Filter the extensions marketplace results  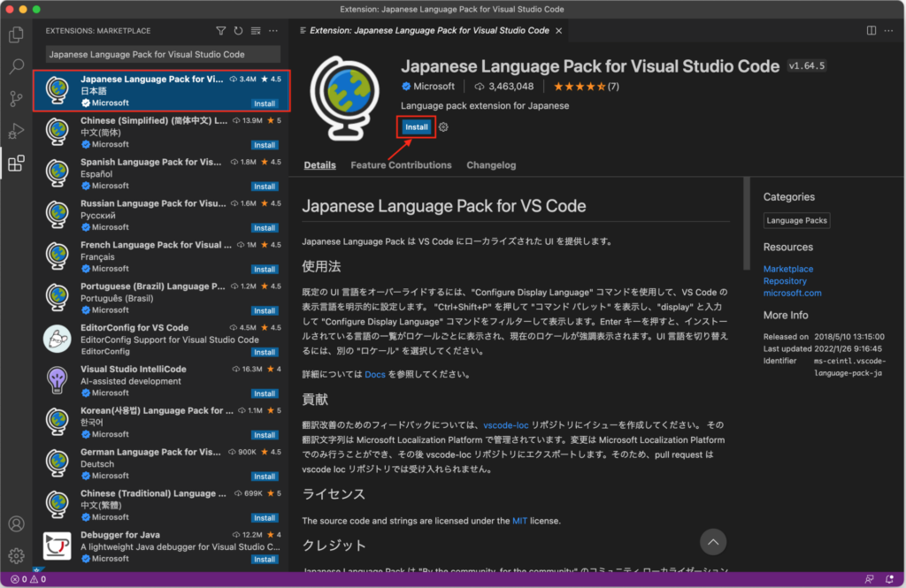click(x=220, y=30)
